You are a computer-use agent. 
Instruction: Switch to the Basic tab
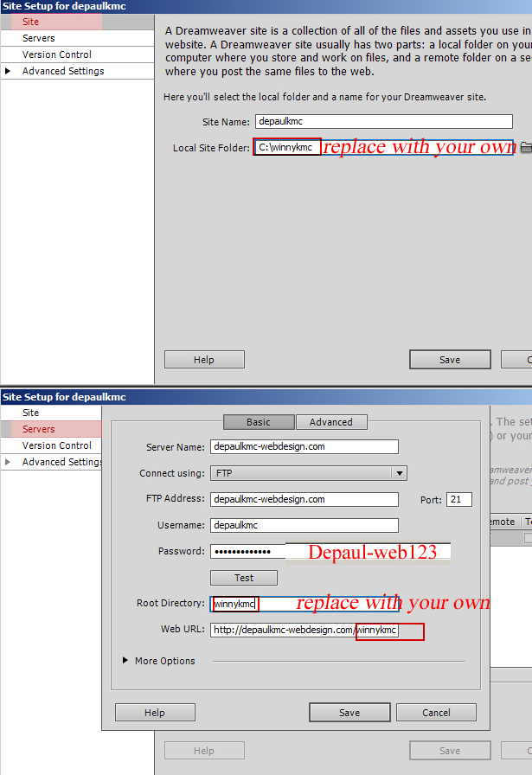pos(259,422)
